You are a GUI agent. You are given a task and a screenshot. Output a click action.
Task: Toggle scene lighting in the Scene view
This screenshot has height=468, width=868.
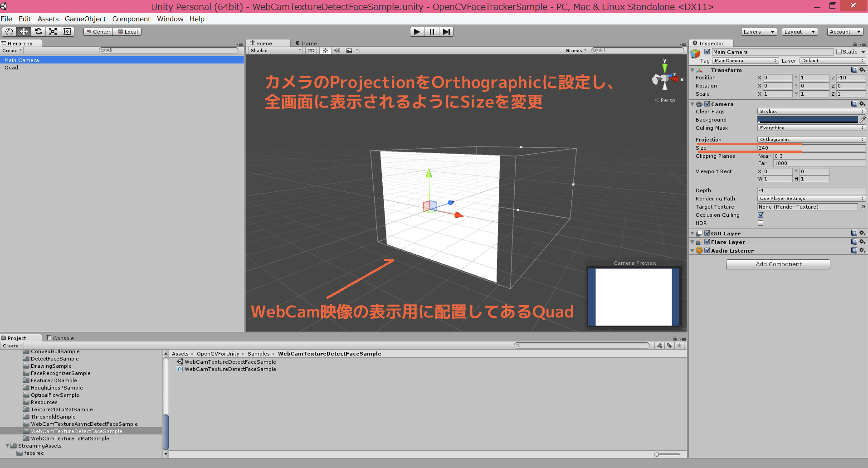coord(325,50)
